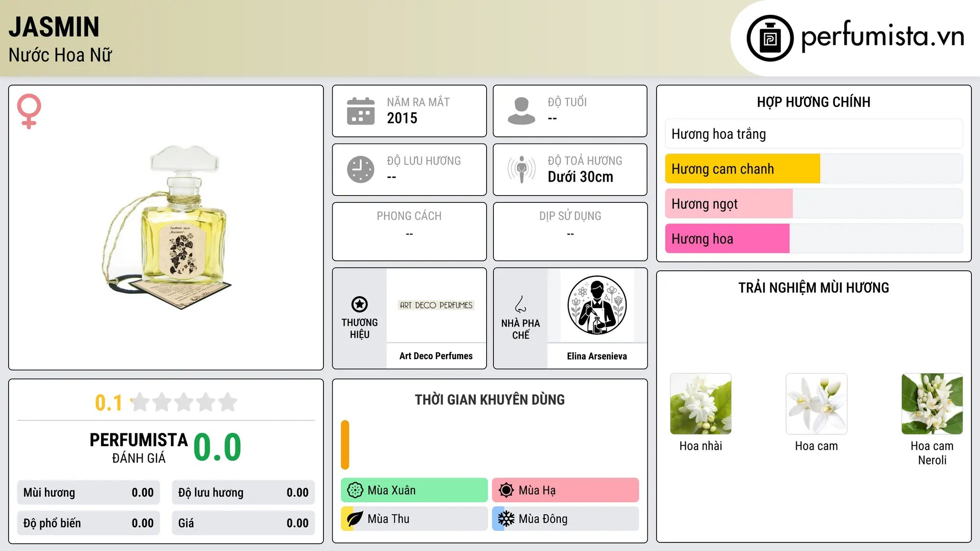Open the Hoa nhài note thumbnail
The image size is (980, 551).
(701, 404)
